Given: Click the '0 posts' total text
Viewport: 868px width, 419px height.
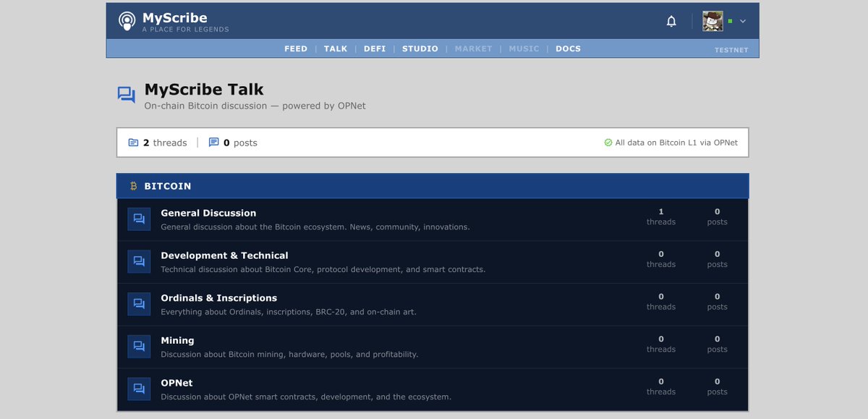Looking at the screenshot, I should point(240,143).
